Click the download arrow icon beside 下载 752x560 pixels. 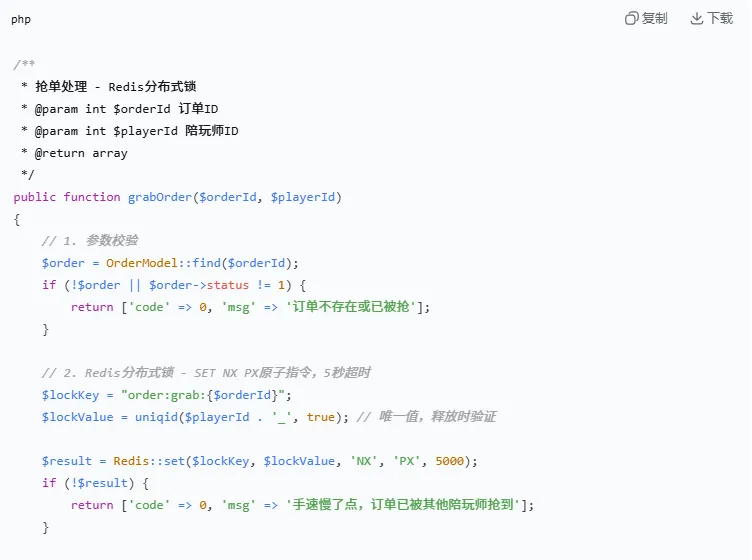coord(696,18)
